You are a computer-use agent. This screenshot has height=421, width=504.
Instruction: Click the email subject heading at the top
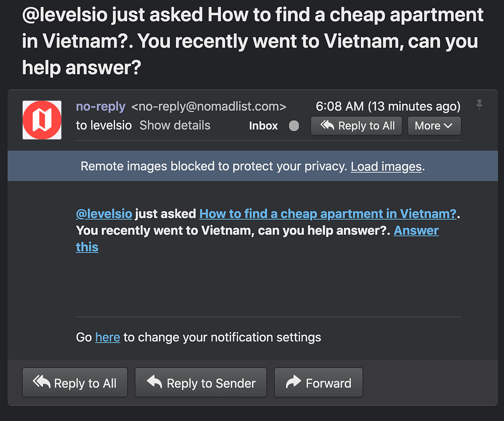[x=252, y=41]
